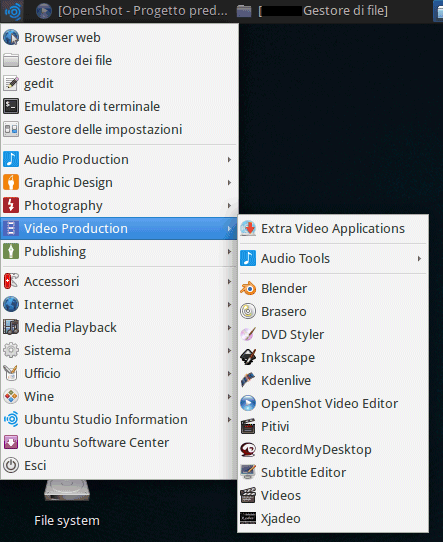443x542 pixels.
Task: Click the Gestore delle impostazioni icon
Action: (11, 130)
